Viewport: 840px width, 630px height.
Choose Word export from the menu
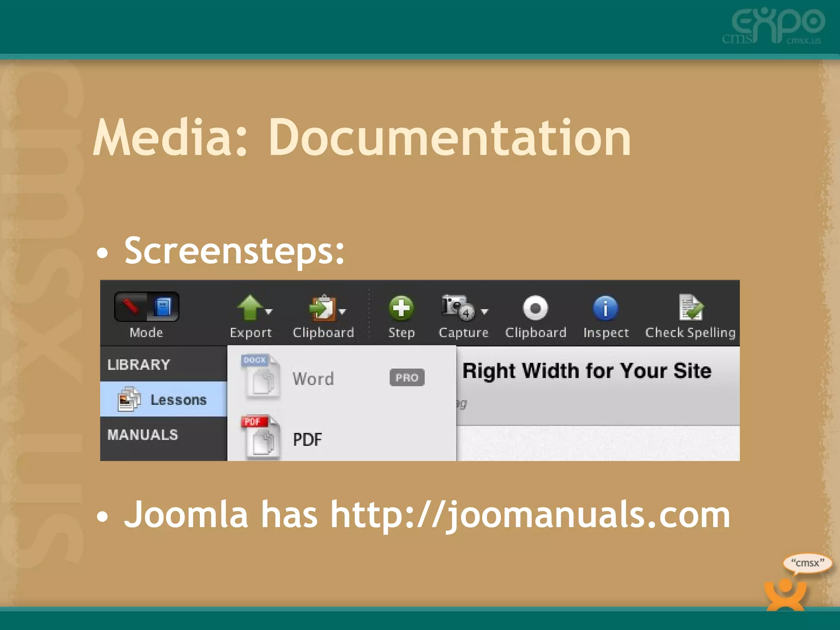(342, 378)
